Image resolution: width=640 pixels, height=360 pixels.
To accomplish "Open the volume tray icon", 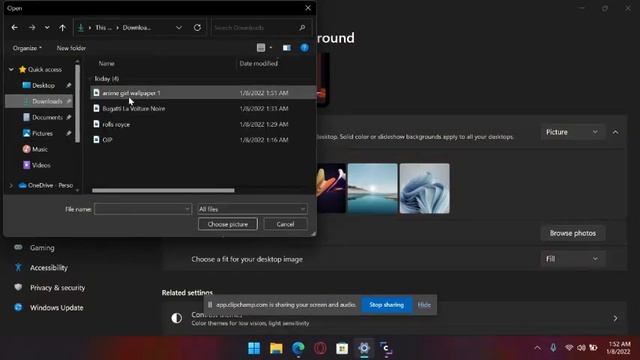I will [x=581, y=348].
